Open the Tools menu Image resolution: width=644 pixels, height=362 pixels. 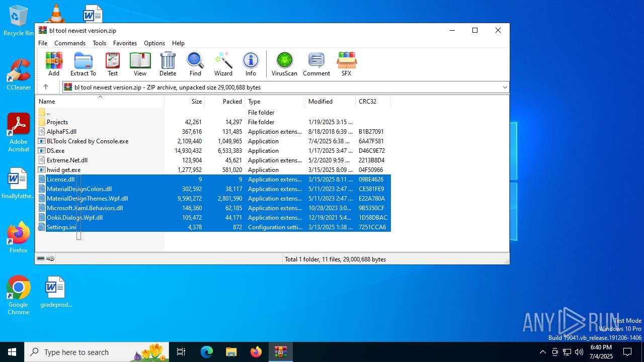point(99,43)
